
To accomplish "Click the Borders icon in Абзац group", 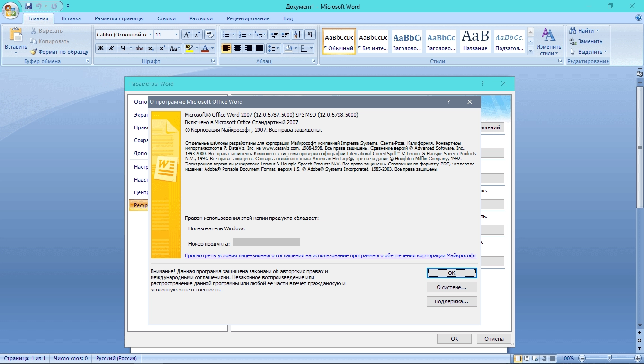I will point(304,48).
